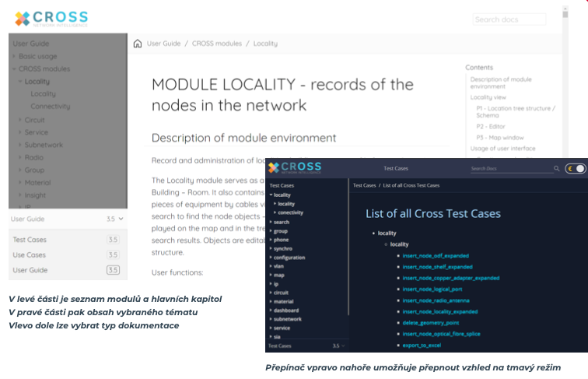Expand service in dark sidebar
Screen dimensions: 588x379
point(271,328)
